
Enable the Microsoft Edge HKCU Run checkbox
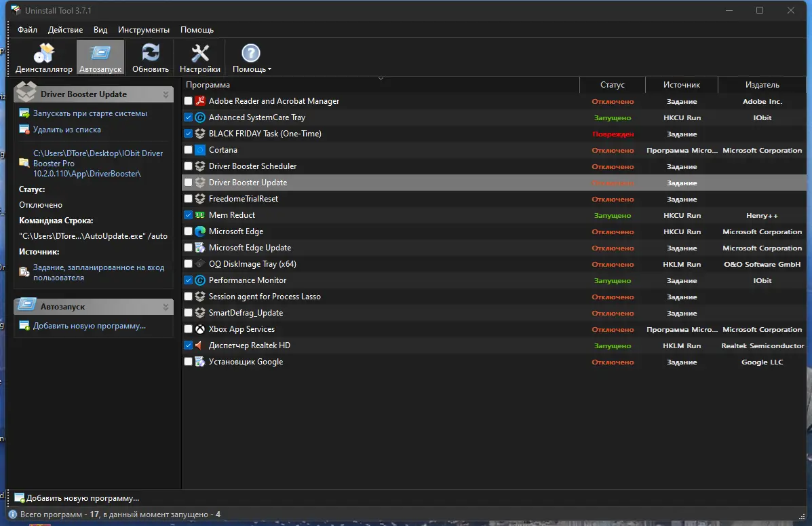[x=189, y=231]
